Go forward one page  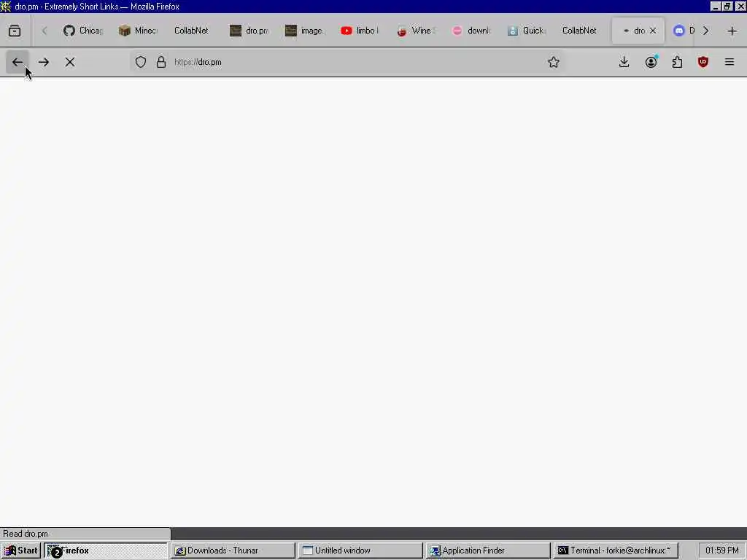coord(44,62)
